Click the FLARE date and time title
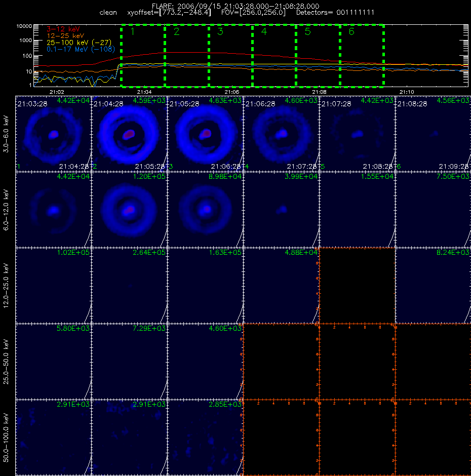The height and width of the screenshot is (476, 471). 235,6
